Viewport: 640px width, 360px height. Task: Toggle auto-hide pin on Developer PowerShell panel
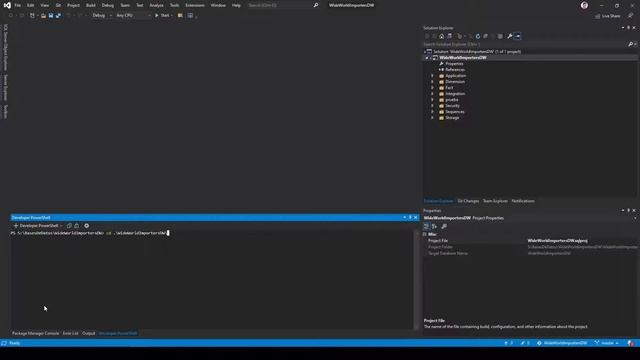[x=410, y=218]
